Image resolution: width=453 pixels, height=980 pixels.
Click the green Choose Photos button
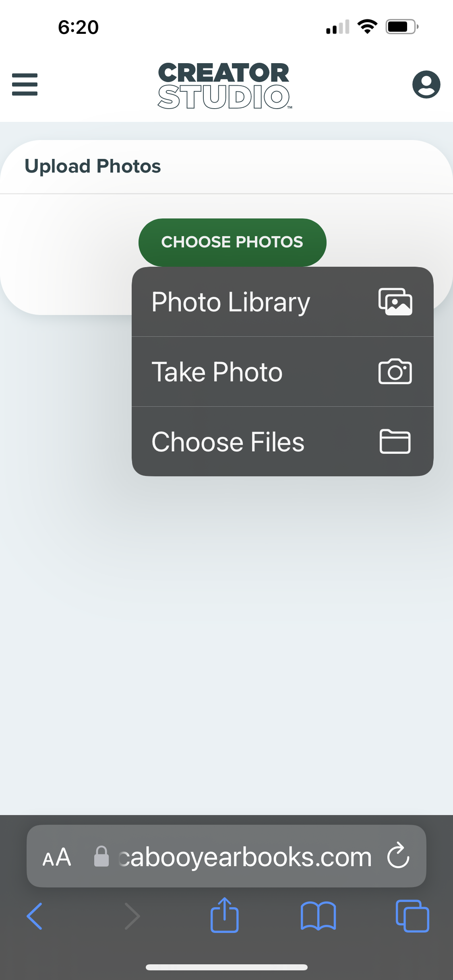coord(232,242)
